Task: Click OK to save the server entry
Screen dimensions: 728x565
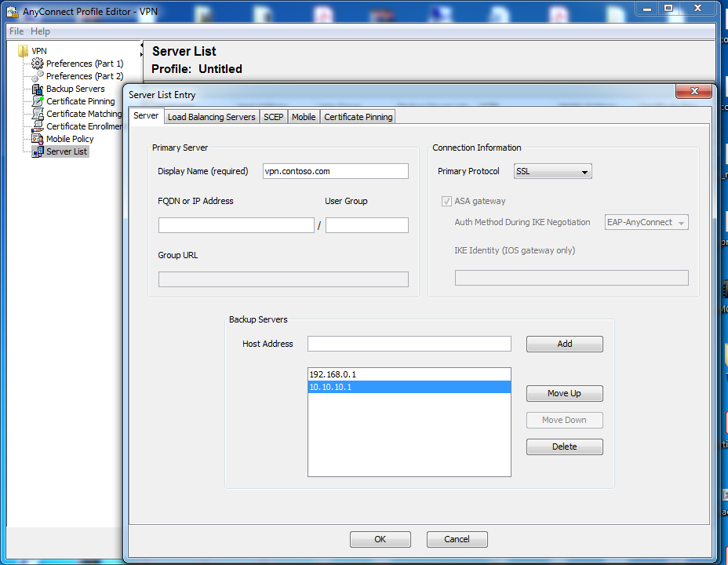Action: (x=380, y=539)
